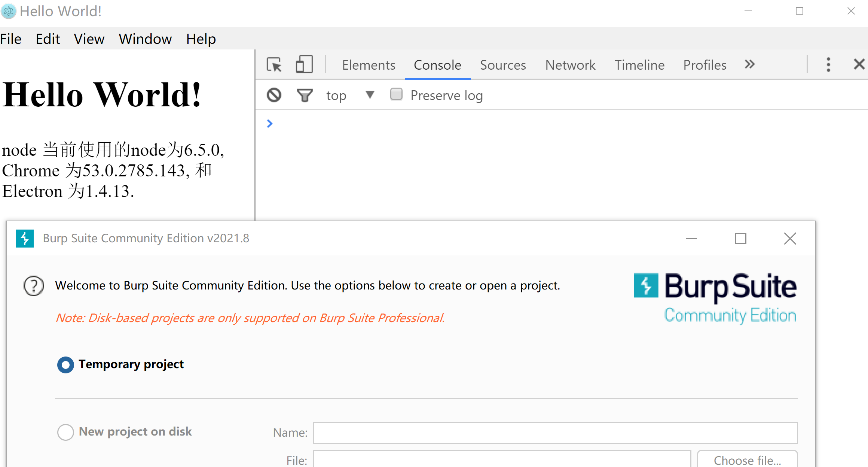This screenshot has height=467, width=868.
Task: Enable the Preserve log checkbox
Action: (x=396, y=94)
